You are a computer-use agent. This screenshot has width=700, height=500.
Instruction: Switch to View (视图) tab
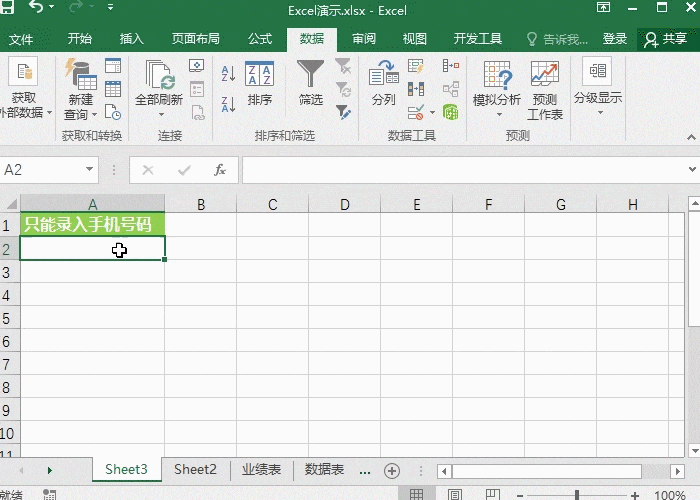click(x=415, y=39)
